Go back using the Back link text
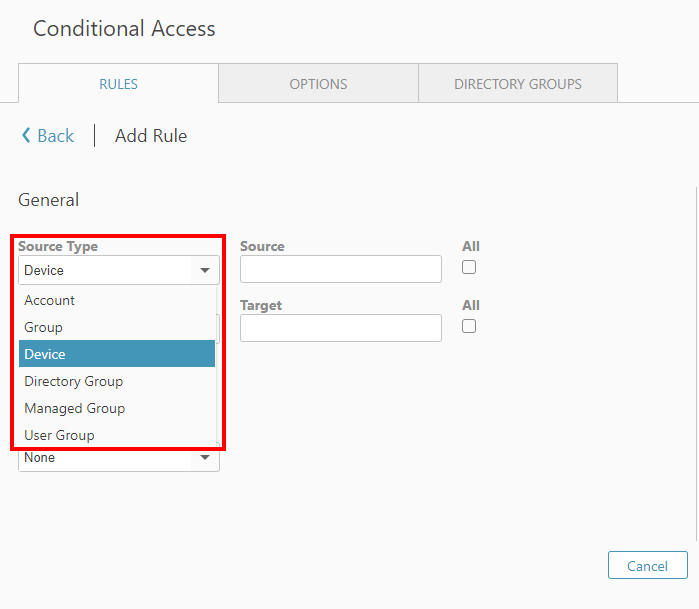The width and height of the screenshot is (699, 609). (56, 136)
